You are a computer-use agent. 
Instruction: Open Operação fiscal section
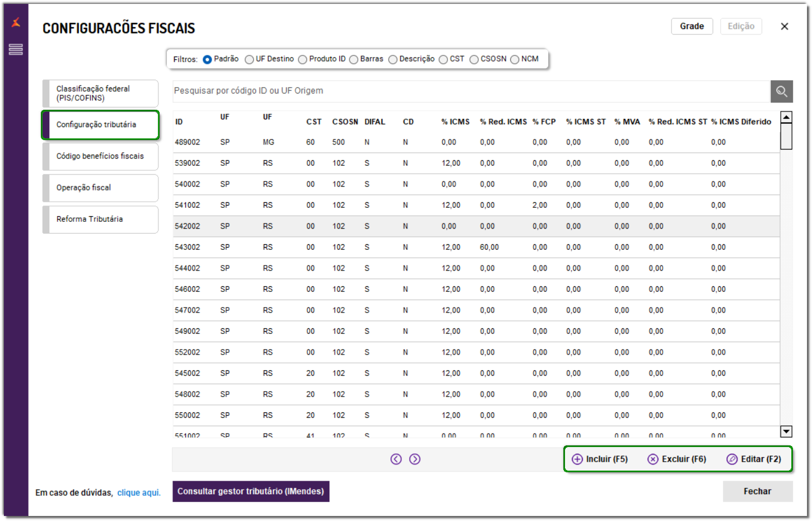tap(101, 188)
